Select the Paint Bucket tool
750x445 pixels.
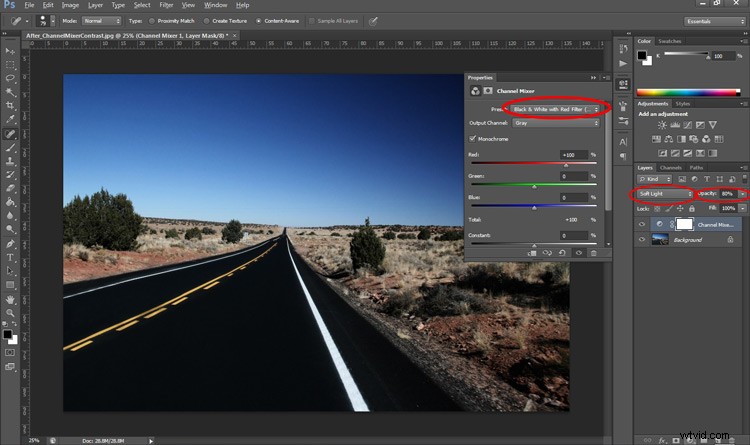(10, 202)
